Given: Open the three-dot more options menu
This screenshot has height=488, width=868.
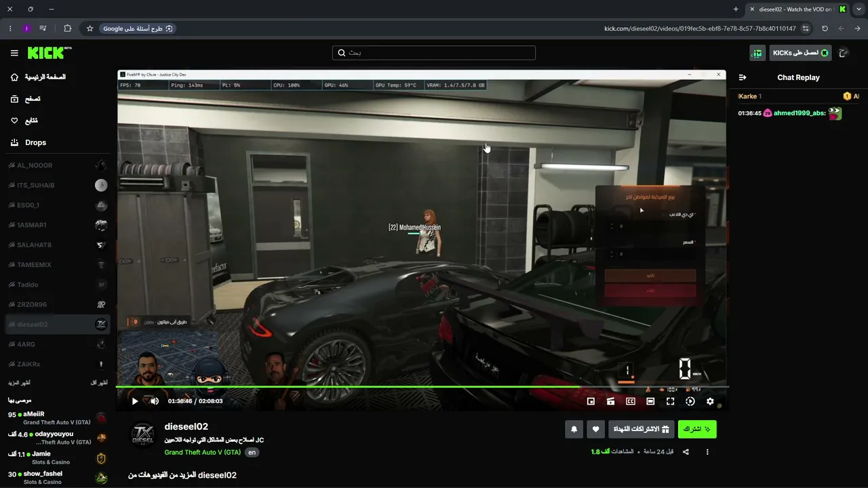Looking at the screenshot, I should pyautogui.click(x=707, y=452).
